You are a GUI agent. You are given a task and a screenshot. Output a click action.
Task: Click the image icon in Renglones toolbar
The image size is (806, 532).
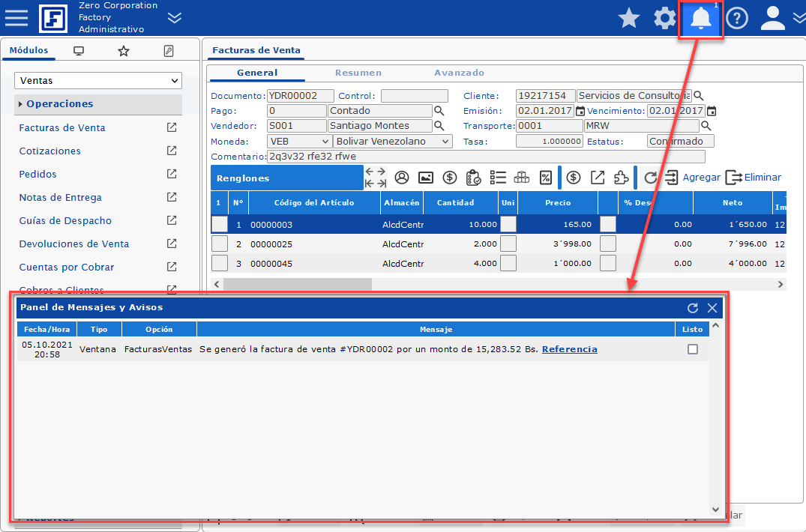[x=426, y=178]
